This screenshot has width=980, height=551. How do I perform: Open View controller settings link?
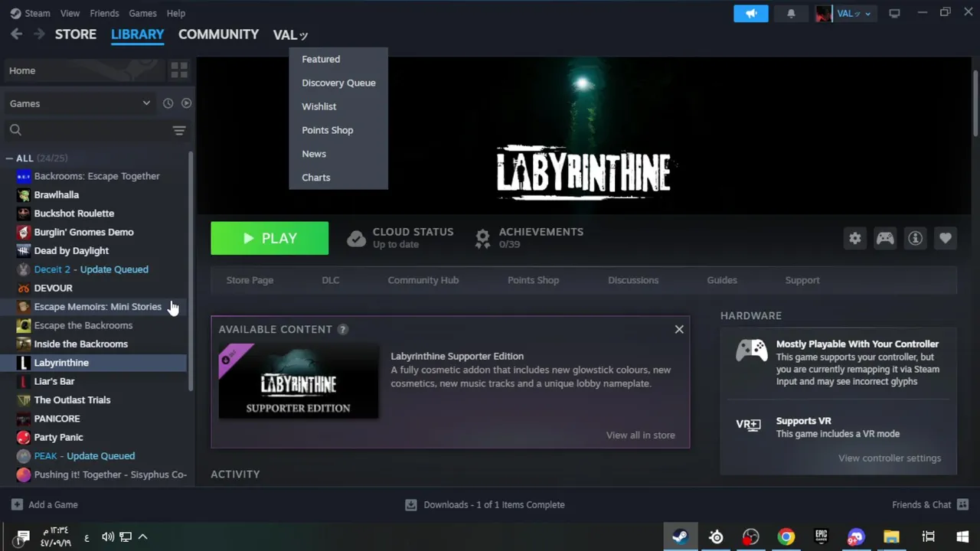pyautogui.click(x=889, y=458)
